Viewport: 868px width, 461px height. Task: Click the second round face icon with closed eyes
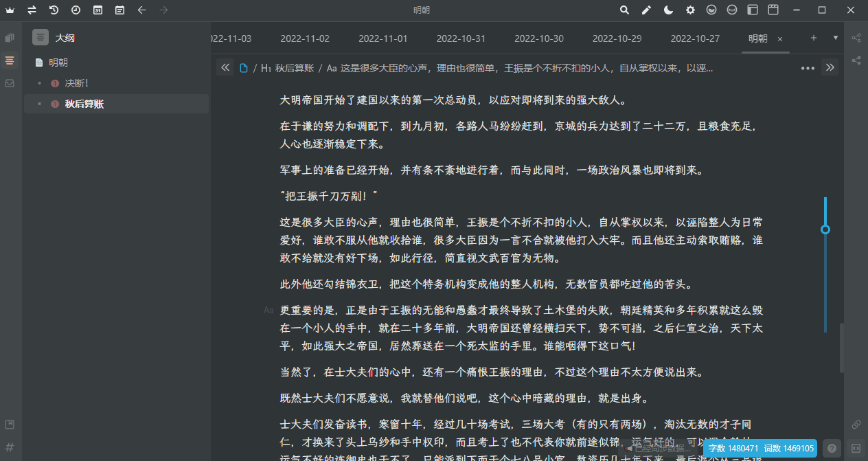pos(733,10)
